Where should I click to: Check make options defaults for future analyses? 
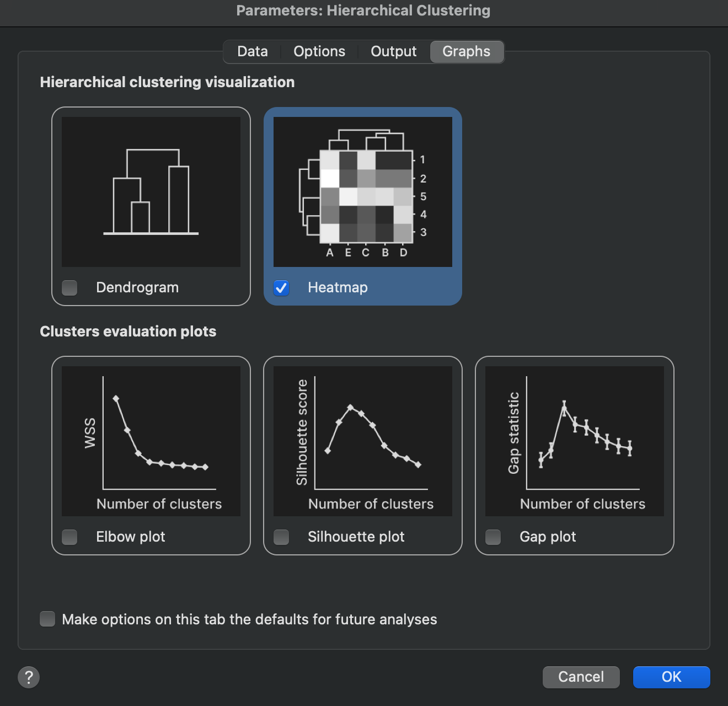point(47,619)
